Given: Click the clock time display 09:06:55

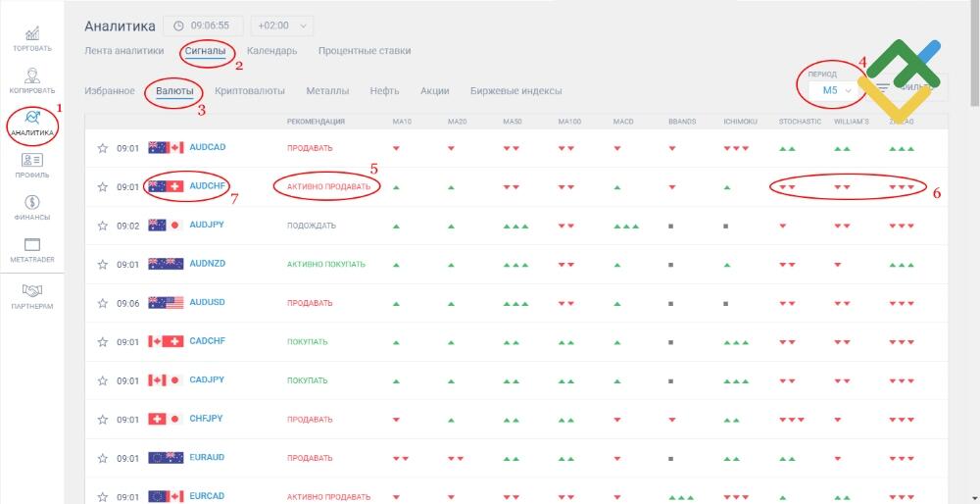Looking at the screenshot, I should pyautogui.click(x=204, y=25).
